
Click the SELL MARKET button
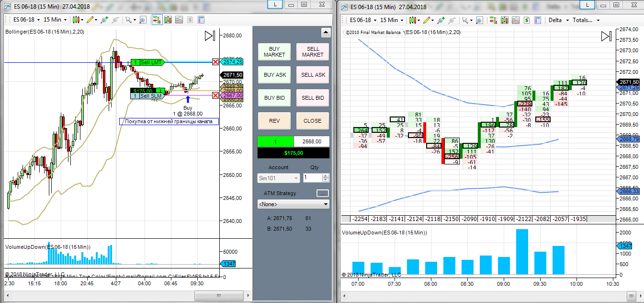[x=313, y=52]
